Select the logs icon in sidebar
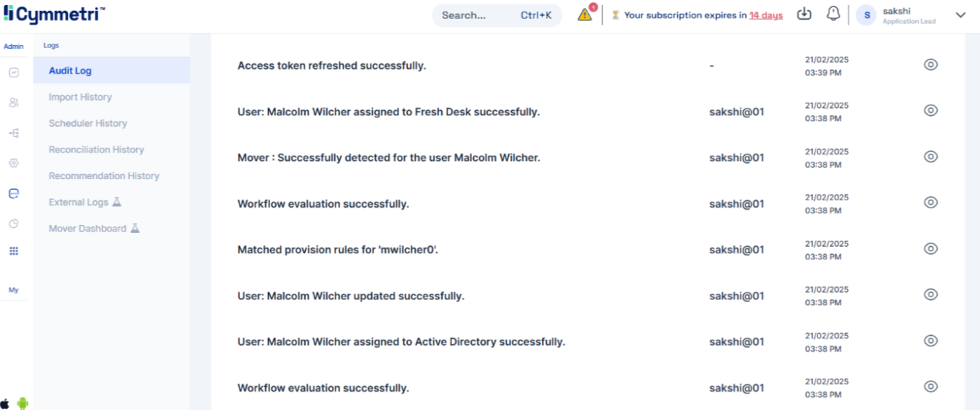The height and width of the screenshot is (410, 980). click(x=13, y=194)
